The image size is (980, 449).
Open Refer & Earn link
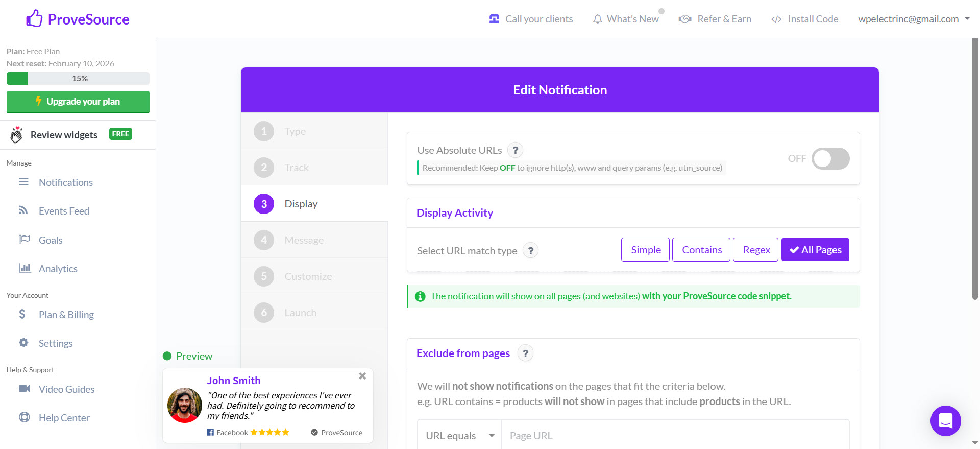point(715,19)
